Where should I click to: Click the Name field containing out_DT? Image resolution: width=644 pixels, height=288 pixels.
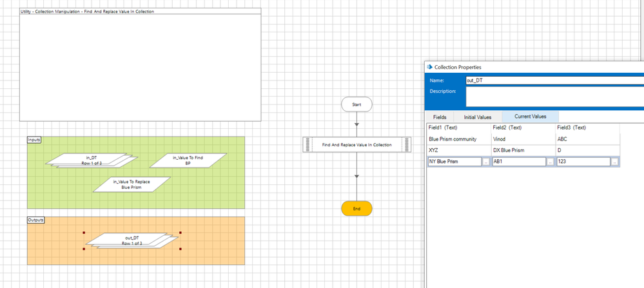tap(554, 81)
